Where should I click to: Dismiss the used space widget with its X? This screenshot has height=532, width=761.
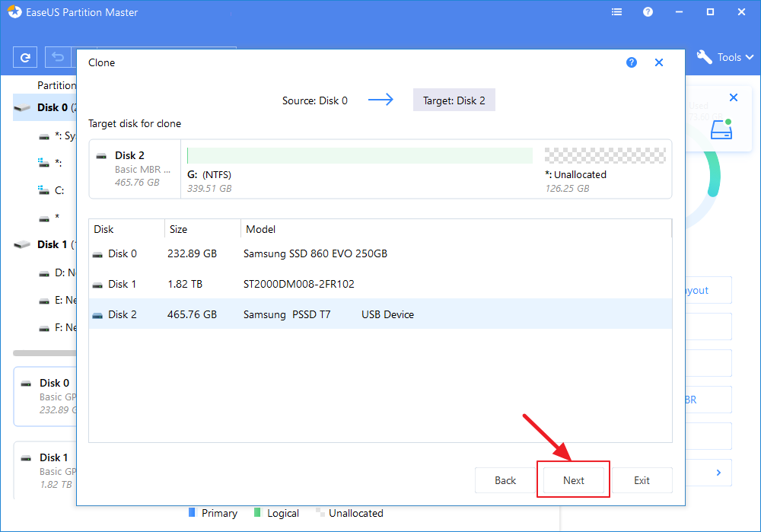tap(733, 97)
